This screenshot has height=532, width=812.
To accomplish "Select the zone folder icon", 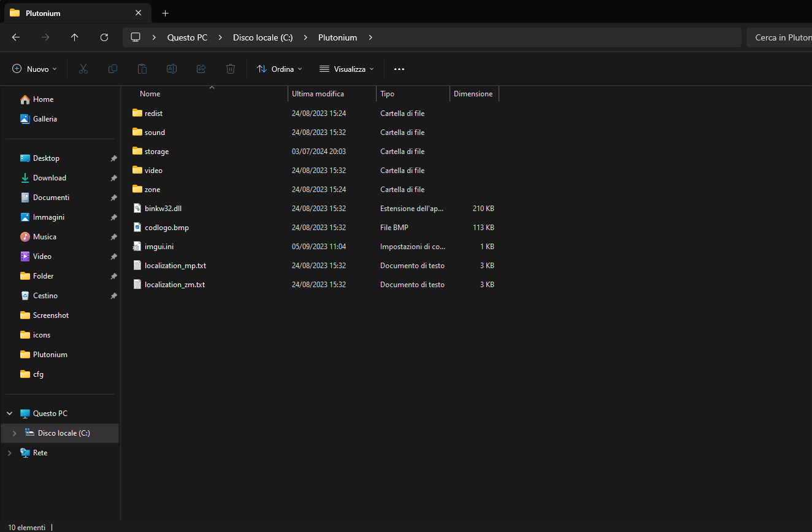I will click(x=137, y=190).
